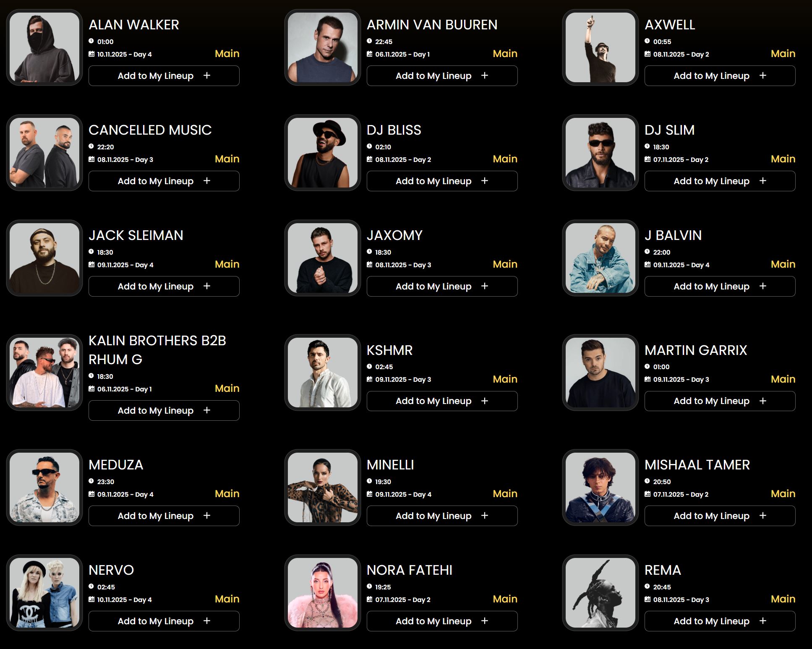Add Mishaal Tamer to My Lineup
The image size is (812, 649).
[x=720, y=516]
